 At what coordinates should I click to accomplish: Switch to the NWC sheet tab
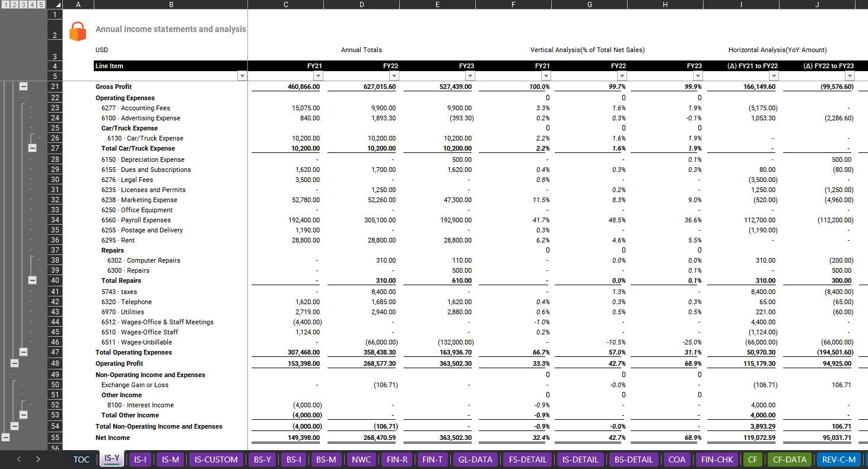361,460
